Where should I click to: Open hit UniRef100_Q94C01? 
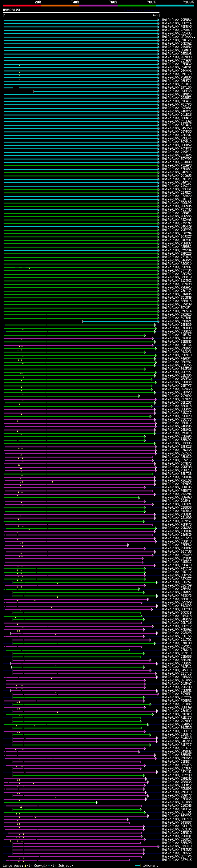pyautogui.click(x=177, y=67)
